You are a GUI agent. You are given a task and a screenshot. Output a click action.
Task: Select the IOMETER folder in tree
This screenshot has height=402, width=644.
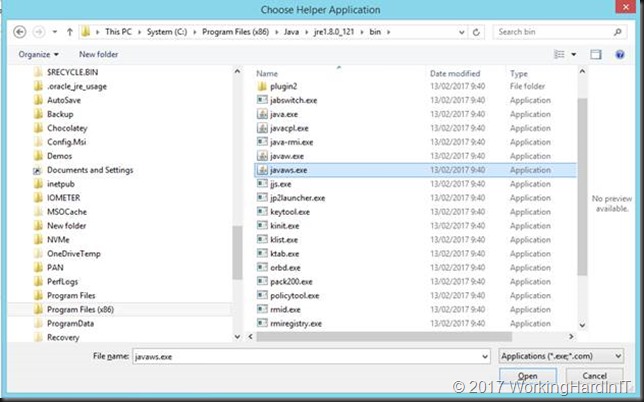pyautogui.click(x=63, y=198)
